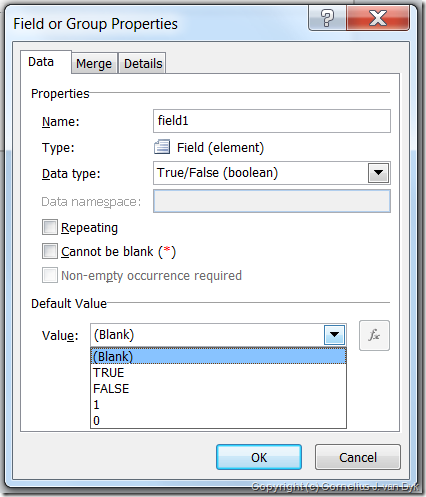426x497 pixels.
Task: Select 0 in the value list
Action: [218, 420]
